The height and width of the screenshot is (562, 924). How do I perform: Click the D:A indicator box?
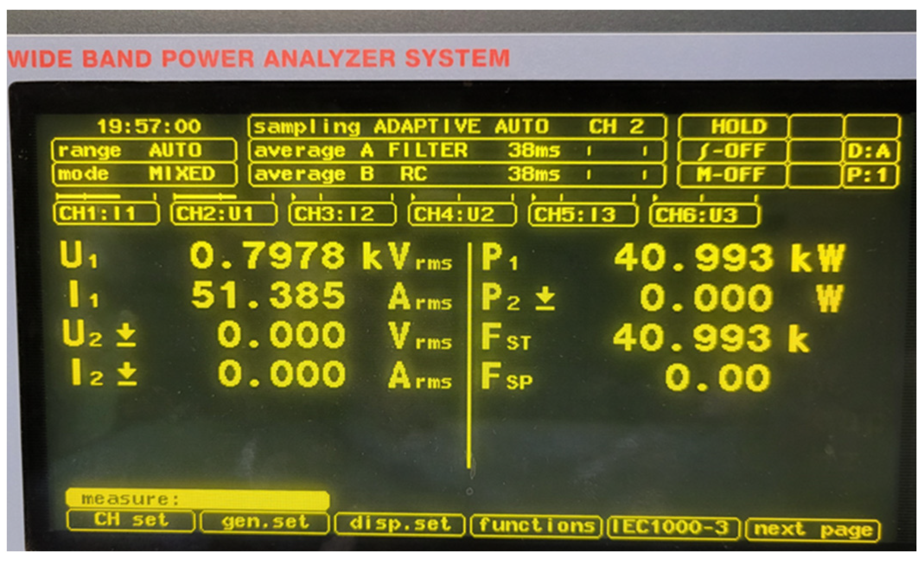(x=870, y=151)
